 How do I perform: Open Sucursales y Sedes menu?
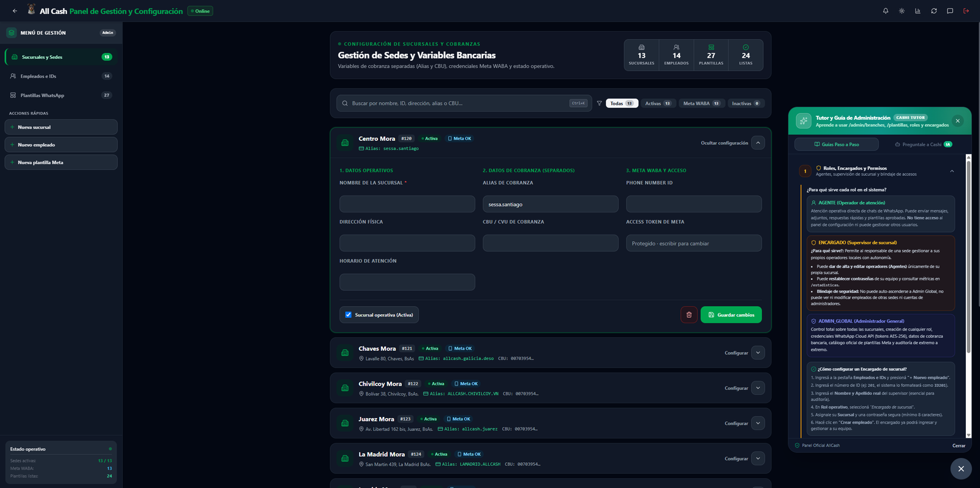61,57
